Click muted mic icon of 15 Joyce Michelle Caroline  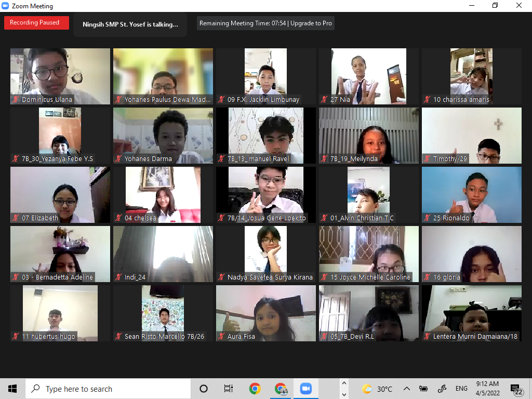click(324, 277)
